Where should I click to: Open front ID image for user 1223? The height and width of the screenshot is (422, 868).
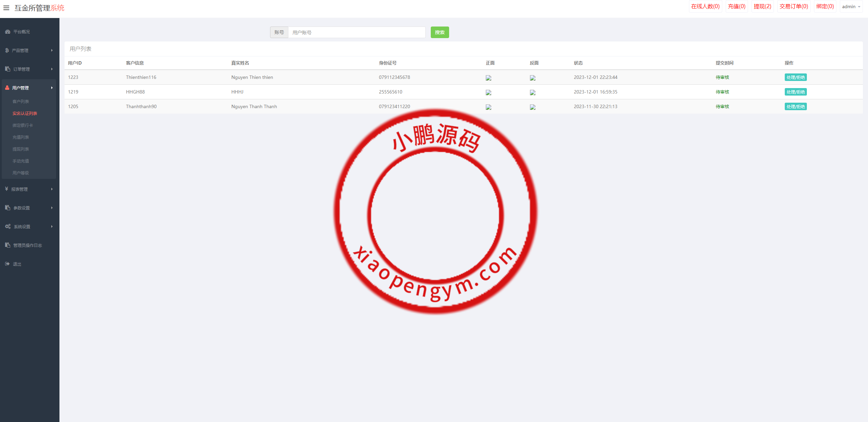[488, 78]
